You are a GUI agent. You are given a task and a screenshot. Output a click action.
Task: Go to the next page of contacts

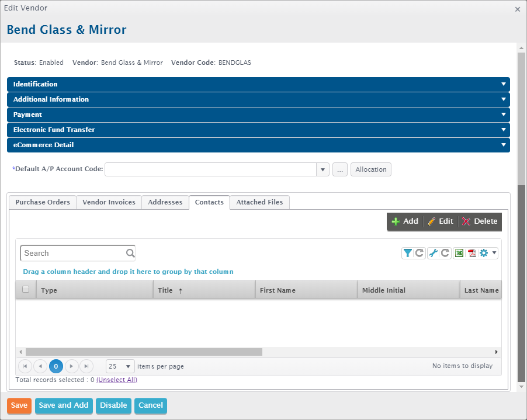point(71,366)
